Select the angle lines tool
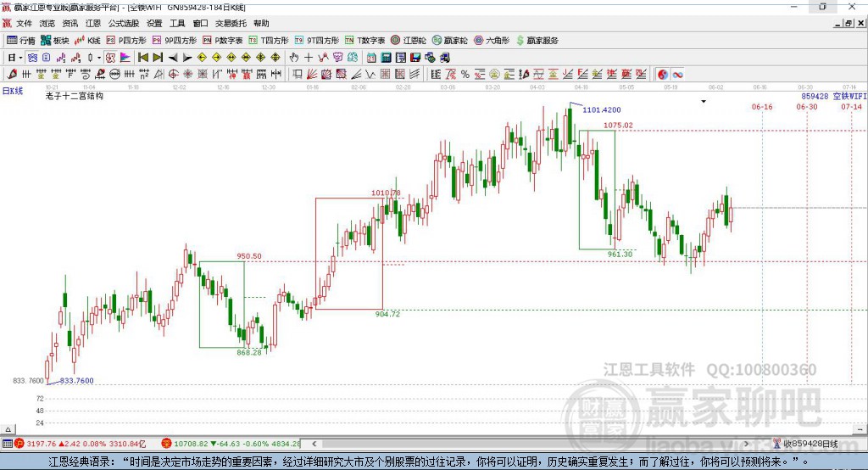The image size is (868, 470). pyautogui.click(x=356, y=75)
